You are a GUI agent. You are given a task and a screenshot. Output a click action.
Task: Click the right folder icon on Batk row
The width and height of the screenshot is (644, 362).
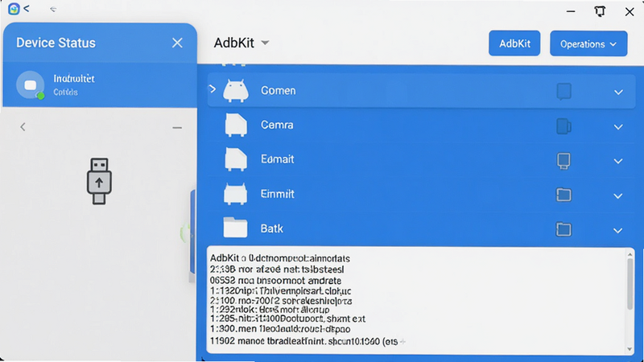tap(563, 229)
